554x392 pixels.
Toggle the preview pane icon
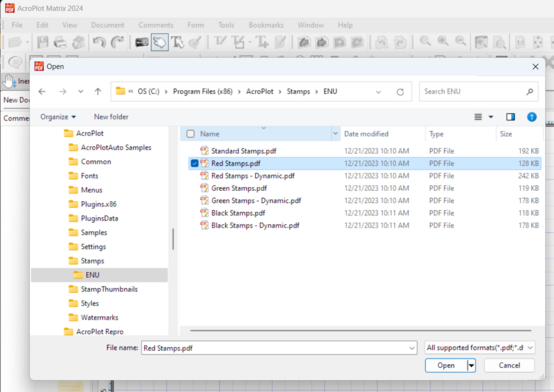tap(510, 117)
